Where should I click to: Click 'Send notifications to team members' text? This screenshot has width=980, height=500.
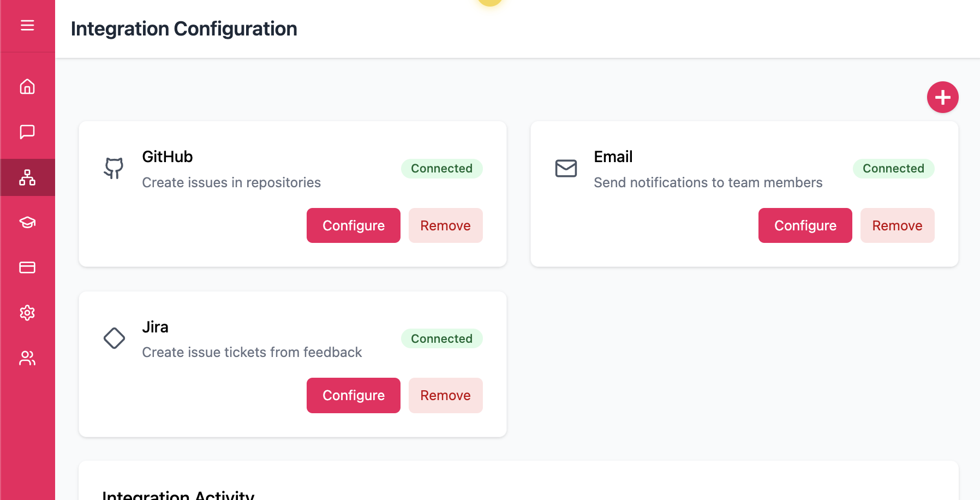(708, 182)
